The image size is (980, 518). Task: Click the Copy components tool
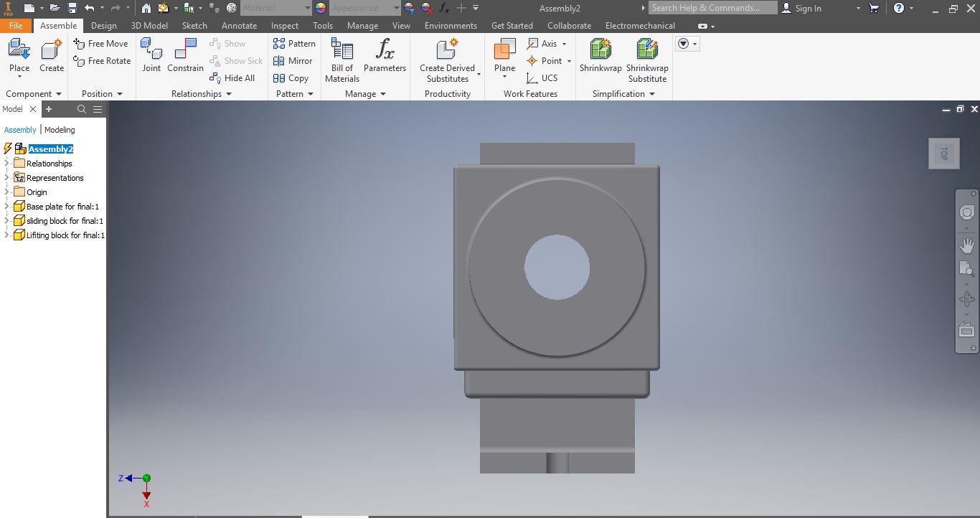pos(291,78)
